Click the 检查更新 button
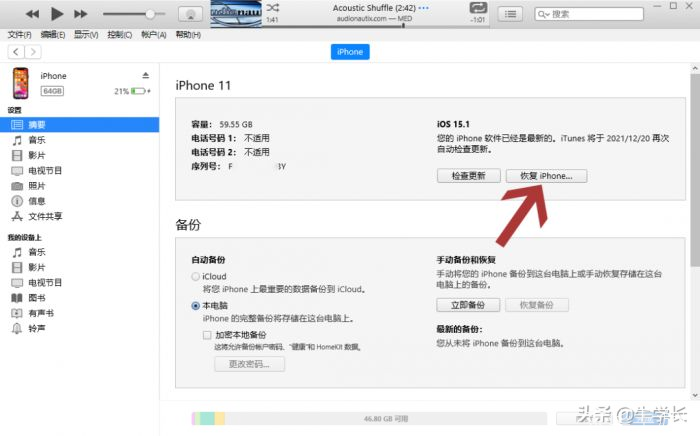 469,176
